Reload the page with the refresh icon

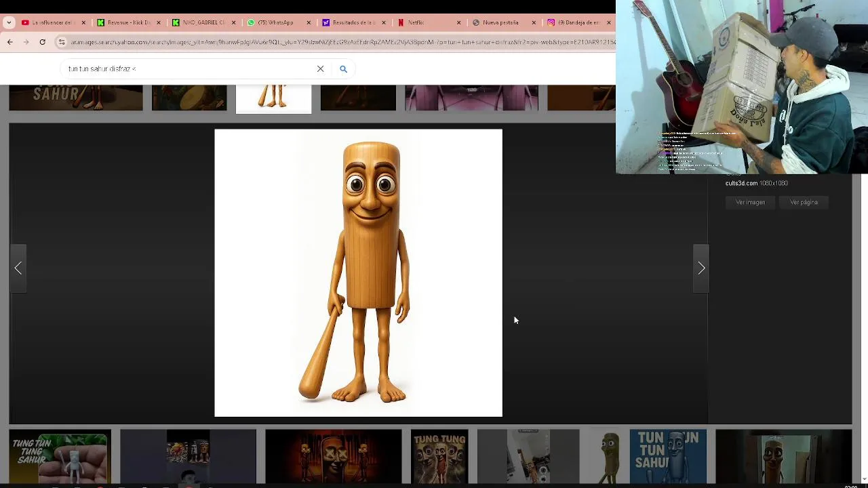pos(42,42)
